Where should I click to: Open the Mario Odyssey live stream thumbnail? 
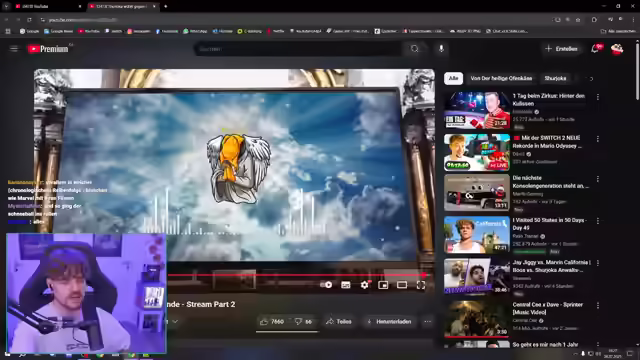coord(477,153)
